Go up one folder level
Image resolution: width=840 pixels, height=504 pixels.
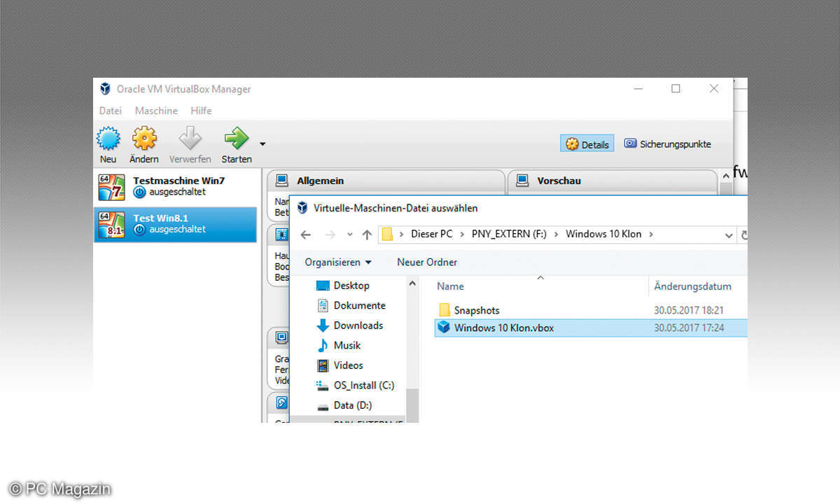(367, 234)
